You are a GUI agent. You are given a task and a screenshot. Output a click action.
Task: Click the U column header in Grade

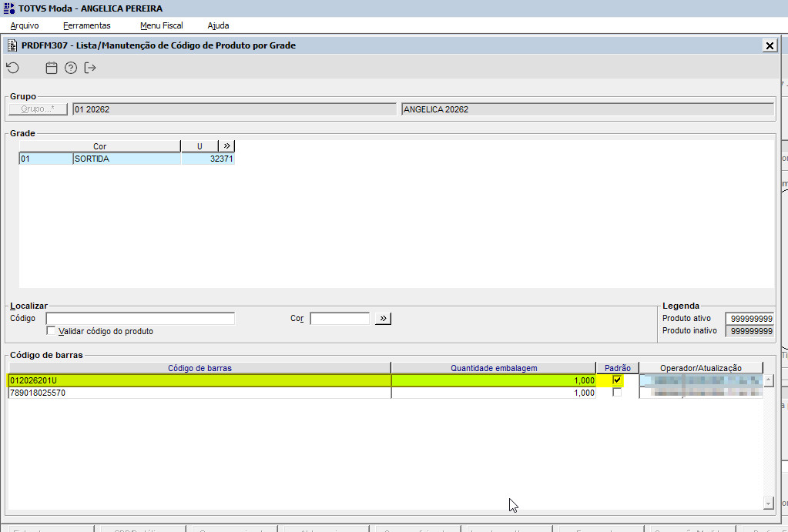click(200, 146)
